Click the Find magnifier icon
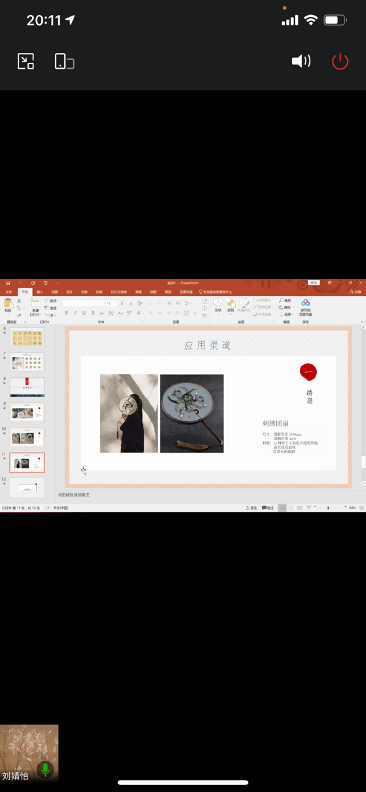Viewport: 366px width, 792px height. click(282, 301)
